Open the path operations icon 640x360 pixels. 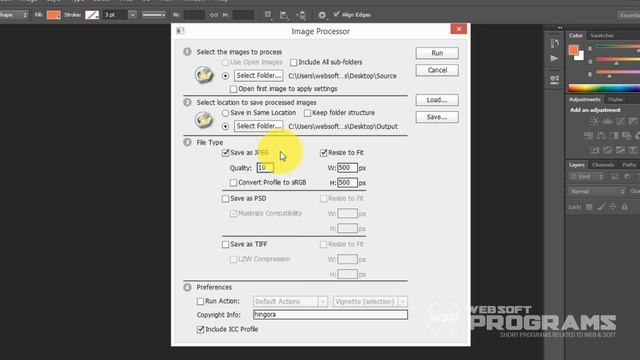coord(268,15)
